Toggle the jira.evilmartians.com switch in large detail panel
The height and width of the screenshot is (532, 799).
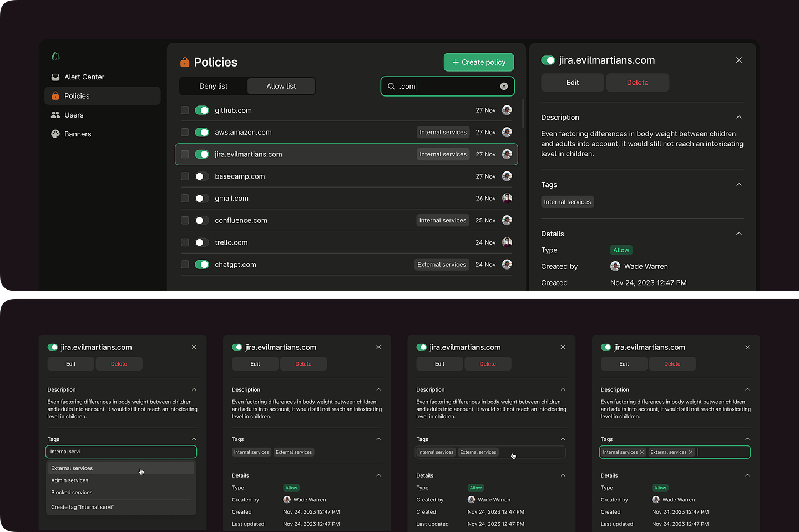point(548,60)
